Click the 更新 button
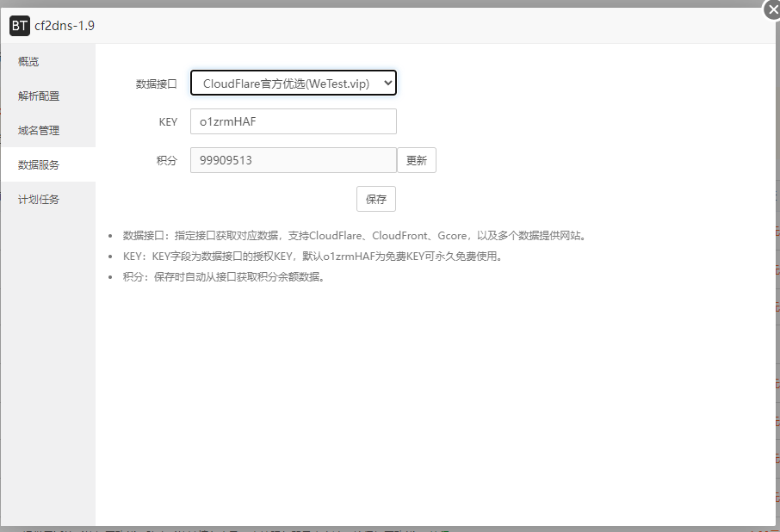 (x=417, y=160)
